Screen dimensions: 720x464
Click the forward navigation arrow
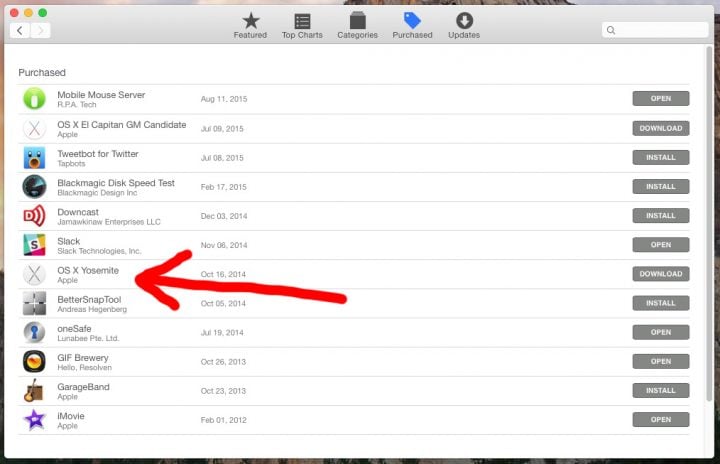pyautogui.click(x=40, y=30)
